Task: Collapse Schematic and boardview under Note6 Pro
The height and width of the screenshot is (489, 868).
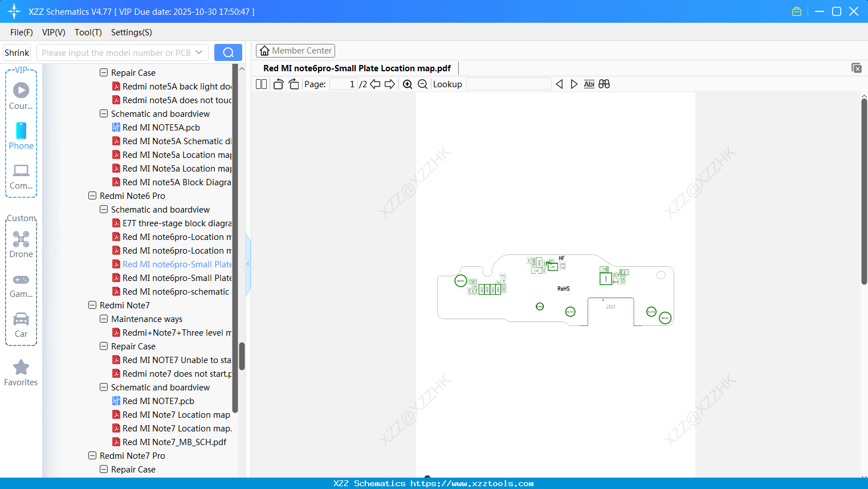Action: click(104, 210)
